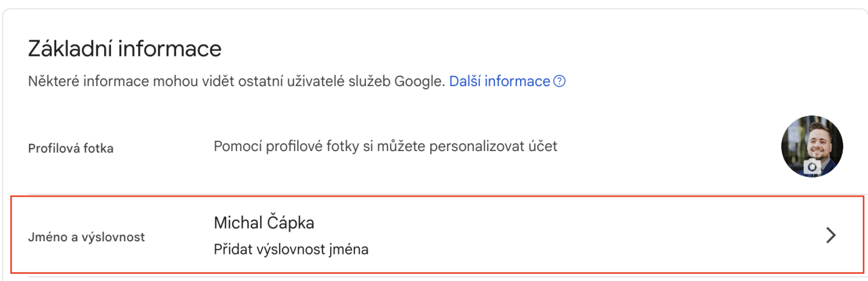Click Přidat výslovnost jména text
This screenshot has height=281, width=868.
(x=291, y=249)
